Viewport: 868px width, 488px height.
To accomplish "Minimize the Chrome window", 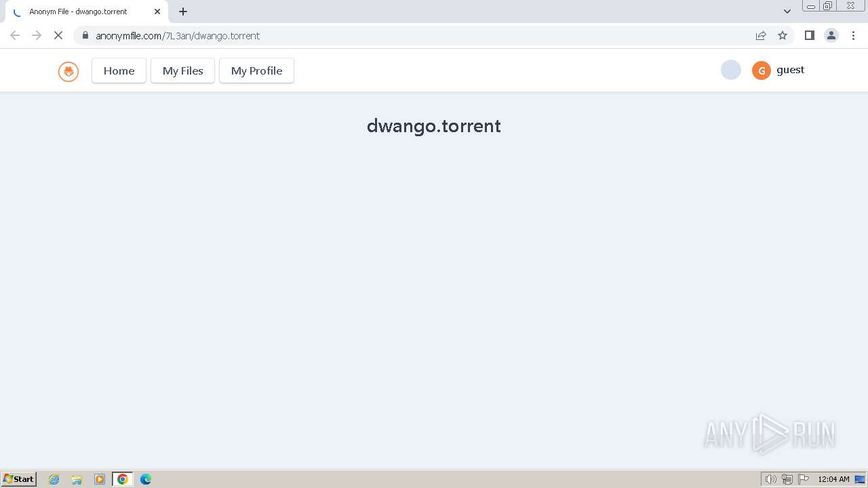I will (x=810, y=6).
